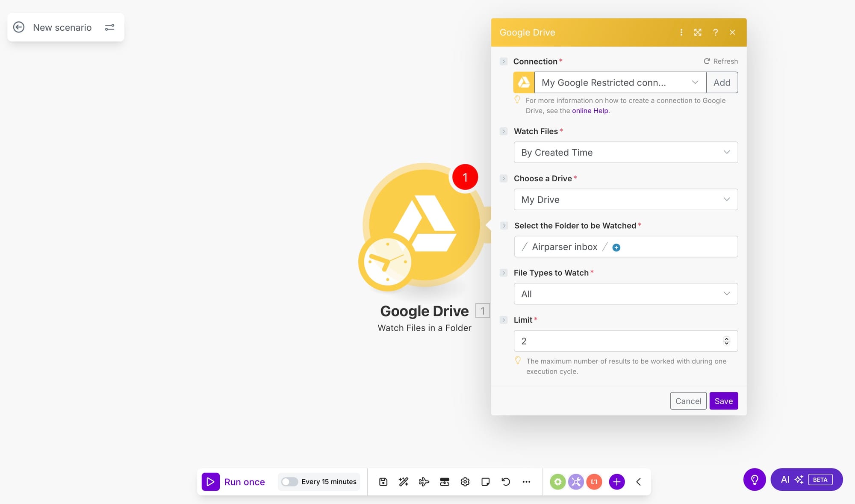Toggle map mode beside Watch Files

[504, 131]
